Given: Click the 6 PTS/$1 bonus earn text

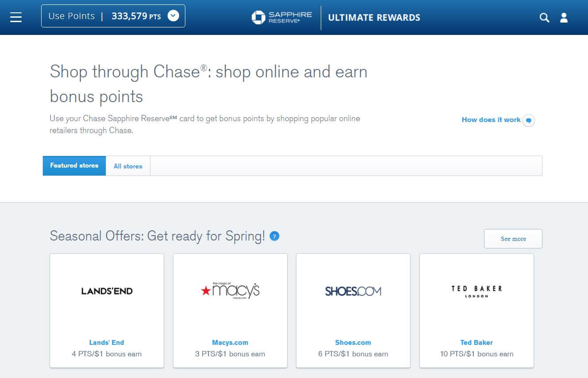Looking at the screenshot, I should pos(353,354).
